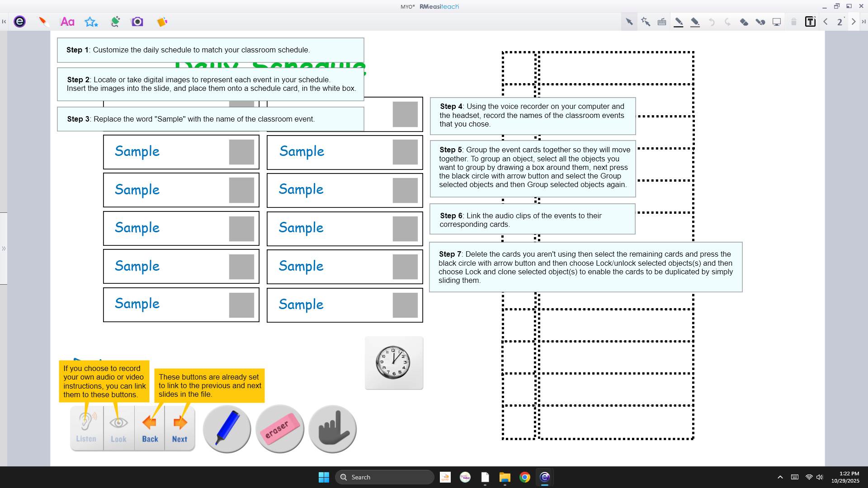Open the Easiteach main menu icon
Screen dimensions: 868x488
19,21
